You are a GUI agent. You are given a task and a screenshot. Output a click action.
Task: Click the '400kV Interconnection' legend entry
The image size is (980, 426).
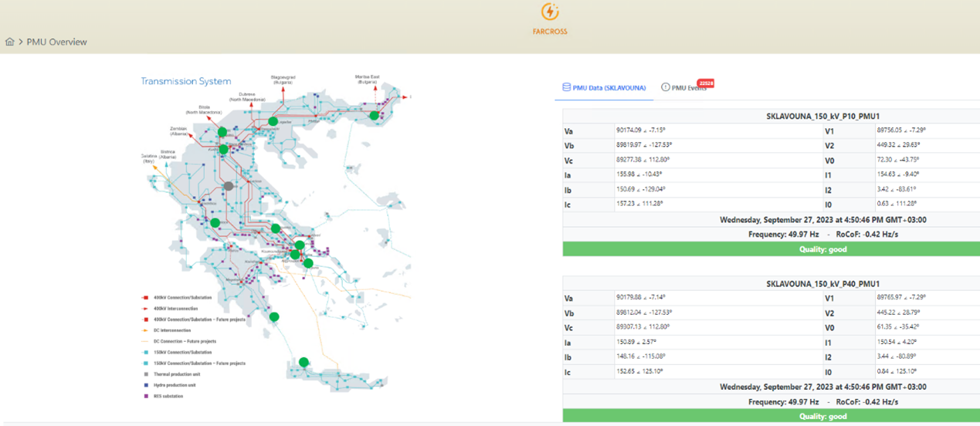pos(175,309)
